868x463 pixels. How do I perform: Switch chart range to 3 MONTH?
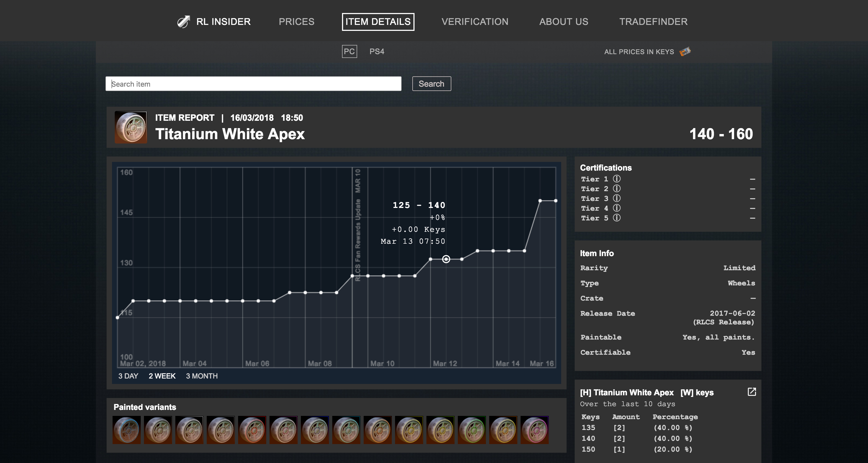[x=202, y=376]
